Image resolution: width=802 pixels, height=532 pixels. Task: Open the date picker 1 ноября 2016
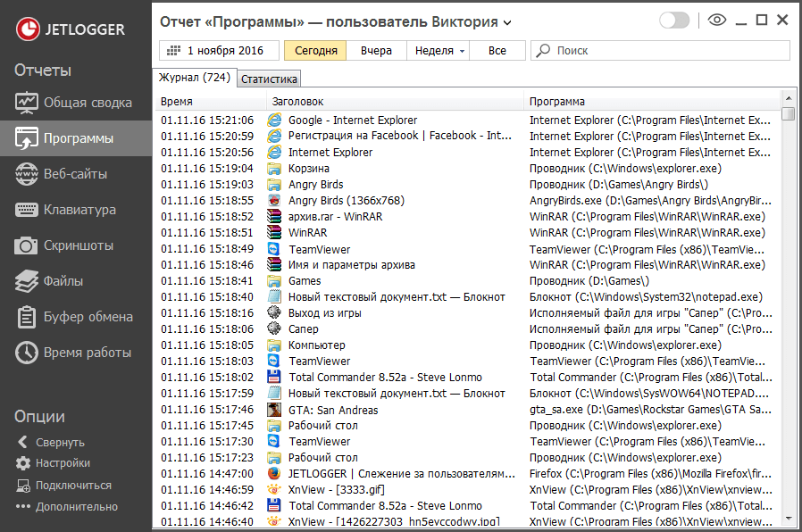pyautogui.click(x=219, y=51)
